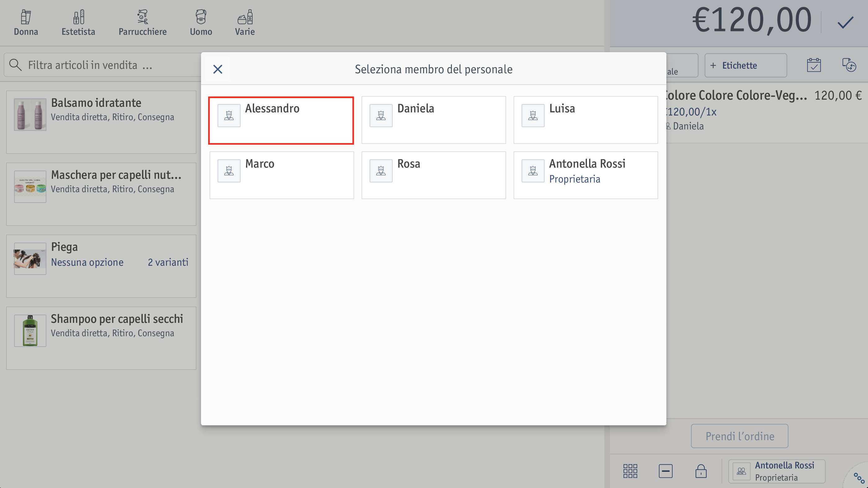The height and width of the screenshot is (488, 868).
Task: Pick Luisa from the personnel list
Action: click(585, 120)
